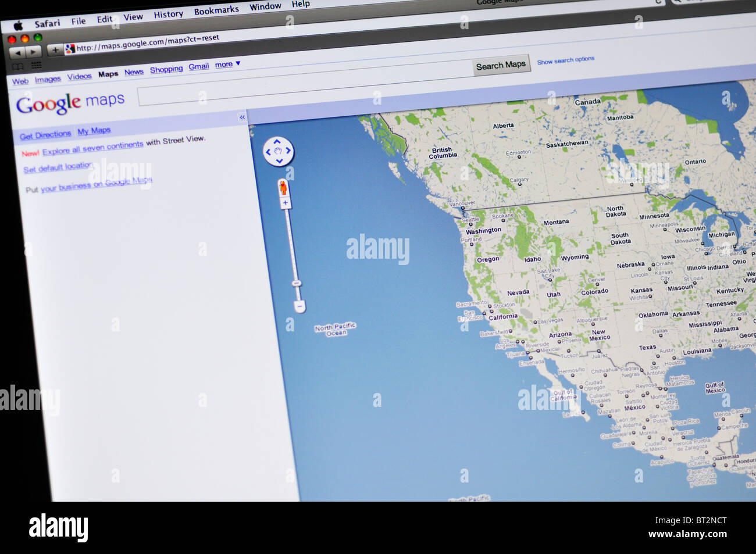Collapse the left panel with the « arrows
This screenshot has width=756, height=554.
[242, 117]
